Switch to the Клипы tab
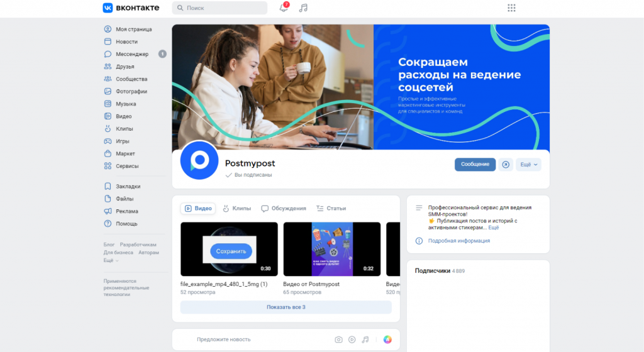The height and width of the screenshot is (352, 644). pos(237,209)
